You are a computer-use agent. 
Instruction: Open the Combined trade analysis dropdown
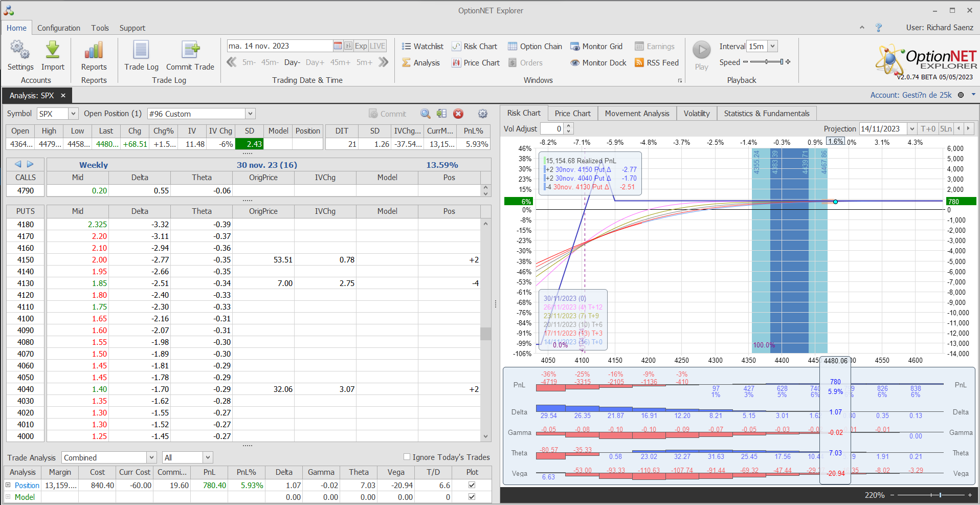(151, 457)
